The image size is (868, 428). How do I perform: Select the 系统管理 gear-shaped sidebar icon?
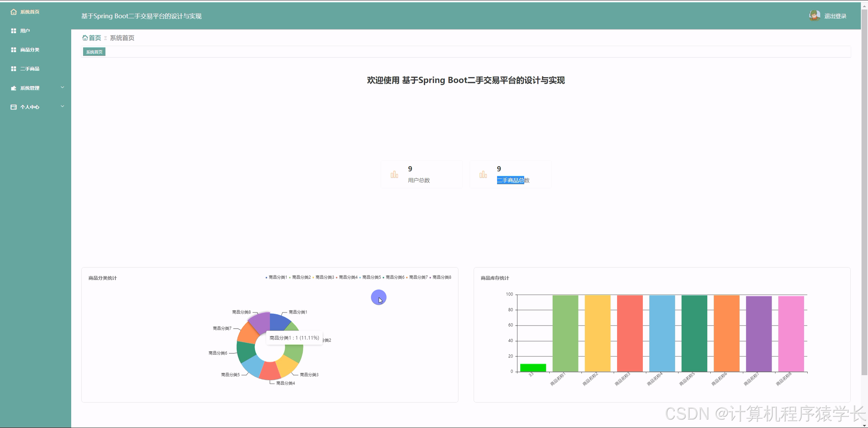(x=13, y=87)
